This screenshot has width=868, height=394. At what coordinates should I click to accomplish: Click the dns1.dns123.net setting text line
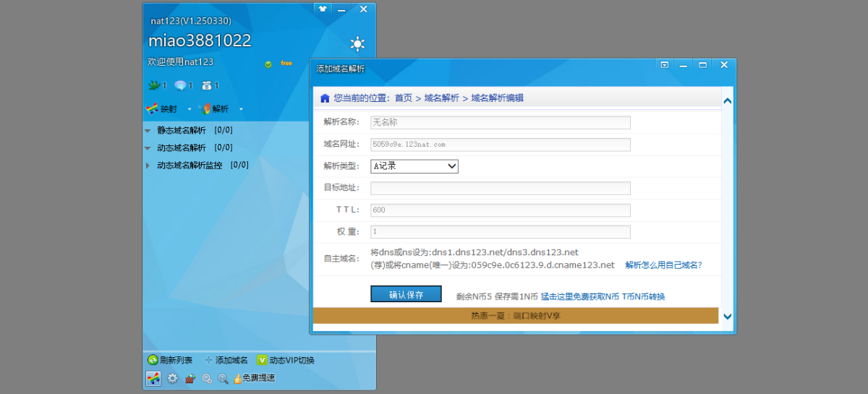(475, 252)
